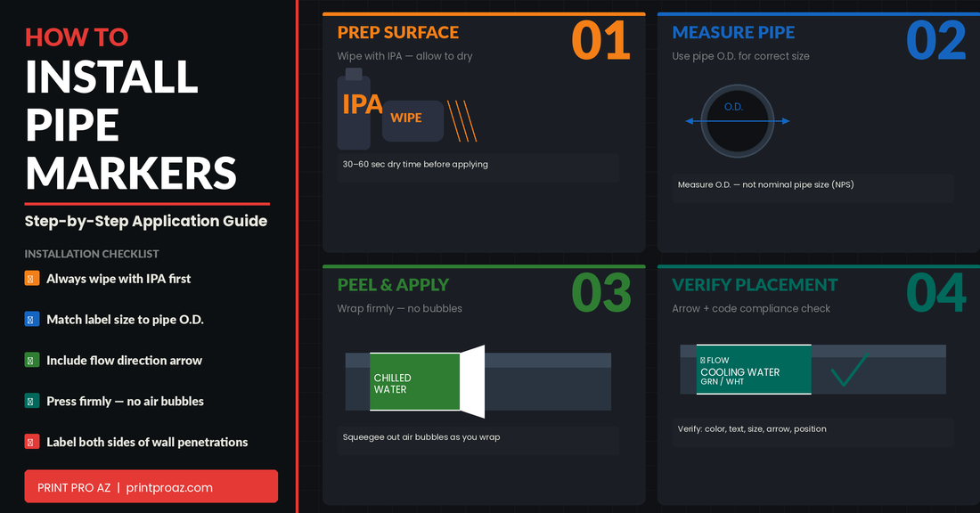Open the printproaz.com link
The width and height of the screenshot is (980, 513).
[169, 487]
